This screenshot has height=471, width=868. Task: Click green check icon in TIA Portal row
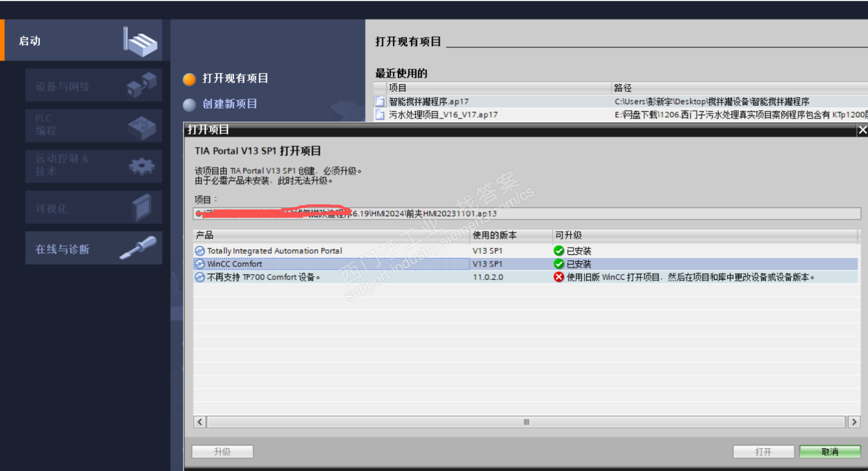coord(559,251)
